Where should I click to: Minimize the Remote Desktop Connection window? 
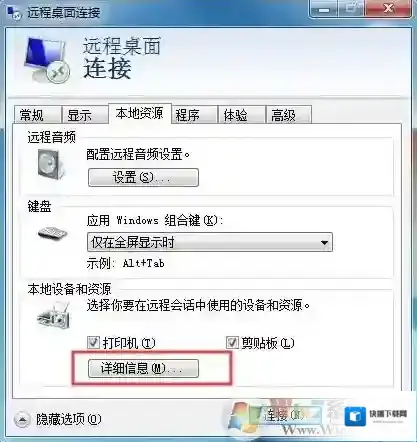click(323, 9)
